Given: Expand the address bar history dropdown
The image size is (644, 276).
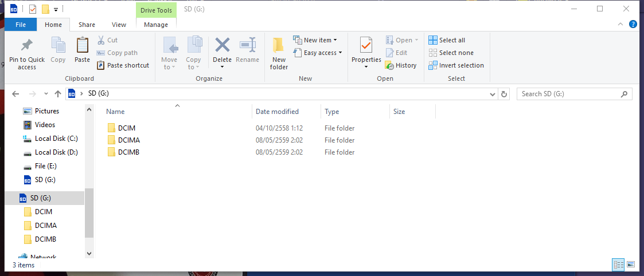Looking at the screenshot, I should pos(493,94).
